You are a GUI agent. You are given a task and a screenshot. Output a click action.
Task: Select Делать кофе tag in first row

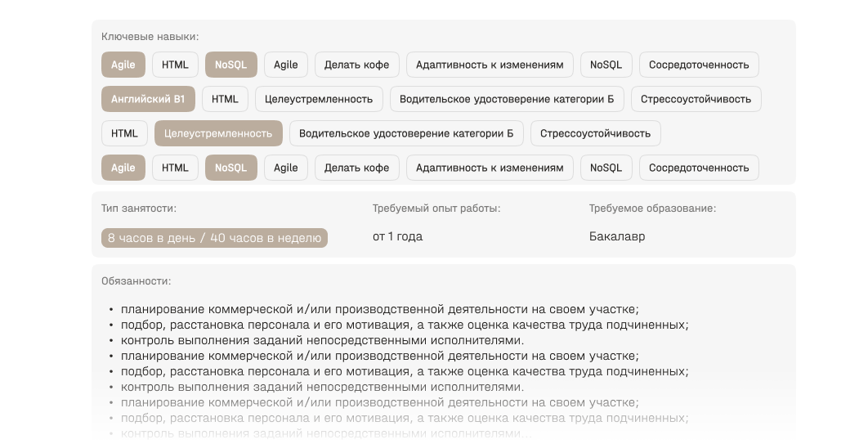pyautogui.click(x=356, y=65)
